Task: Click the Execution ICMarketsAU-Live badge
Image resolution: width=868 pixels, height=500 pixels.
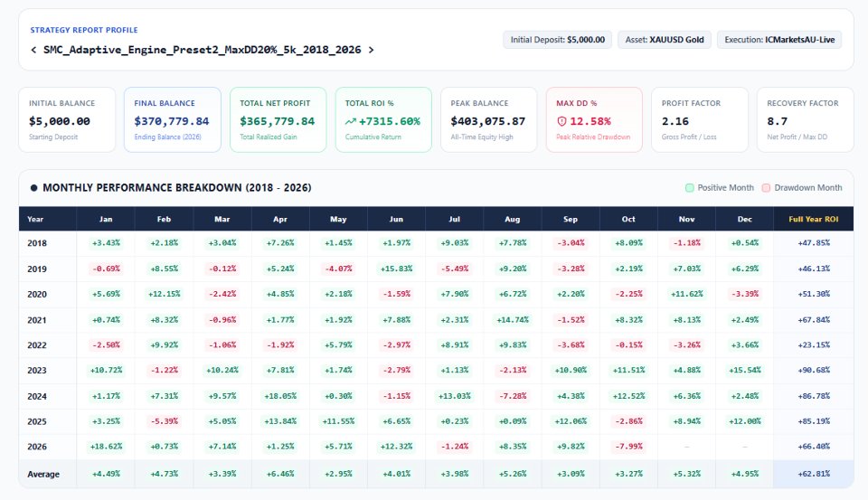Action: (779, 40)
